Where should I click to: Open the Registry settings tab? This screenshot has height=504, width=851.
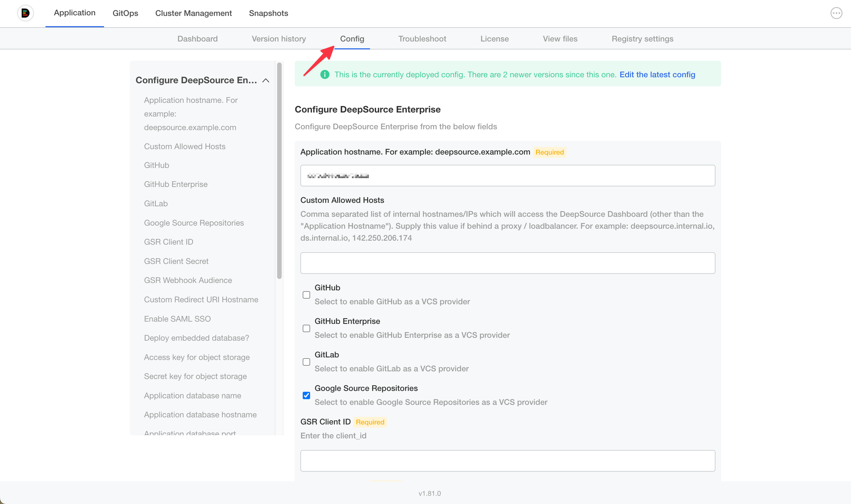[642, 38]
